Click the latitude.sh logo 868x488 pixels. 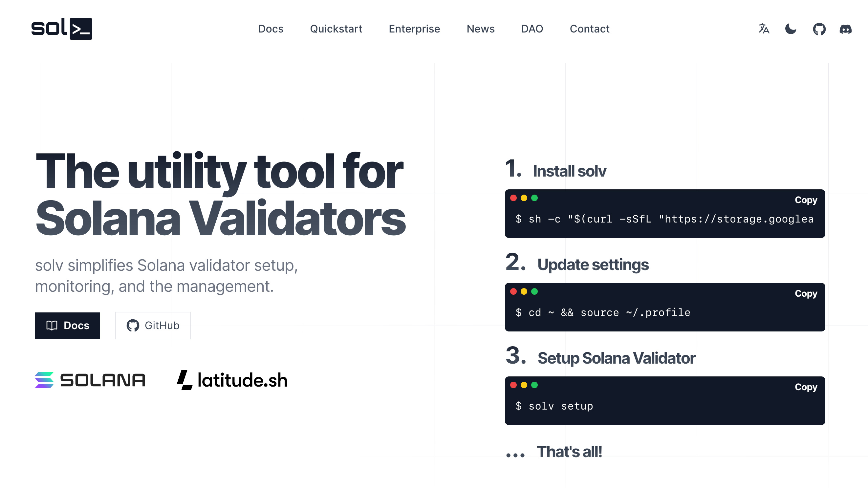coord(232,380)
